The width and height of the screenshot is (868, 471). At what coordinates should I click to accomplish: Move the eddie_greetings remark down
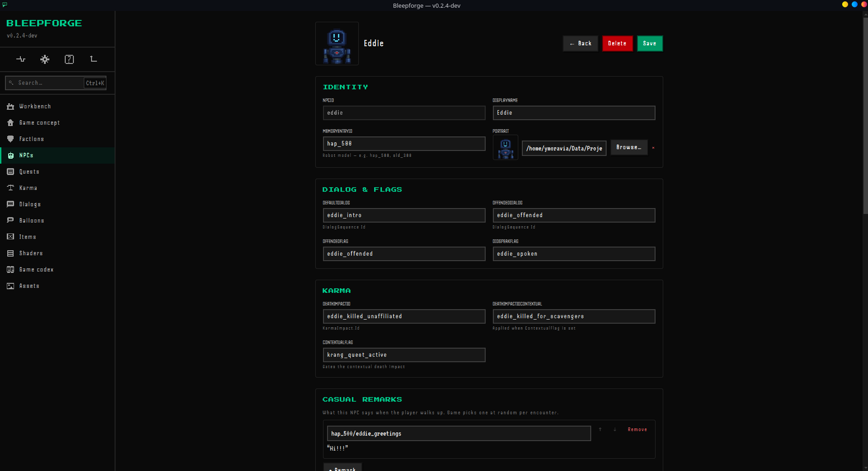point(615,429)
